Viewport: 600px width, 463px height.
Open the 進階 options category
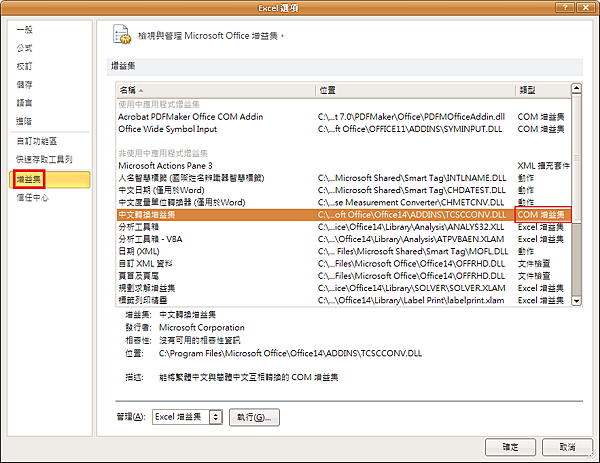click(x=24, y=122)
